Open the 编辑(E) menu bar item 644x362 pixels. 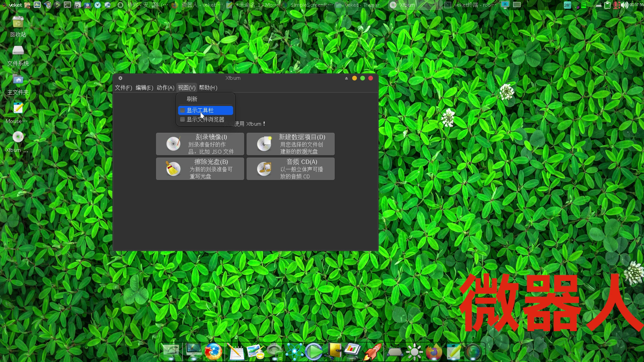click(x=144, y=87)
